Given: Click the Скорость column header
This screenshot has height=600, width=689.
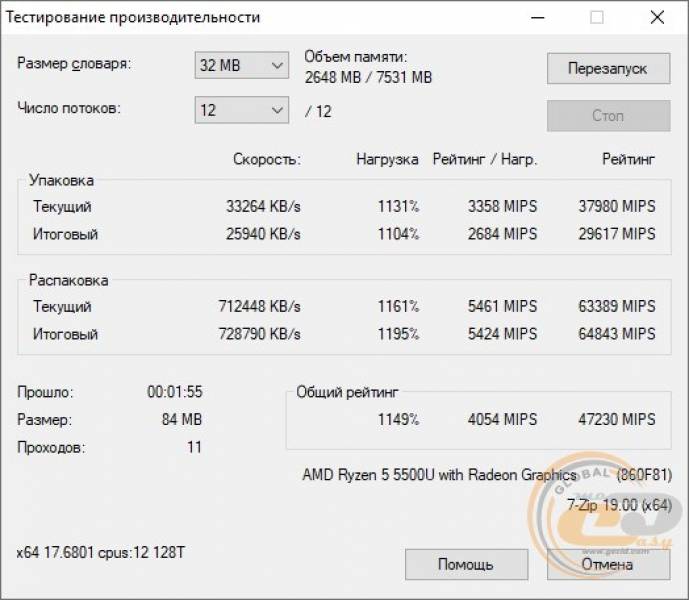Looking at the screenshot, I should pyautogui.click(x=267, y=159).
